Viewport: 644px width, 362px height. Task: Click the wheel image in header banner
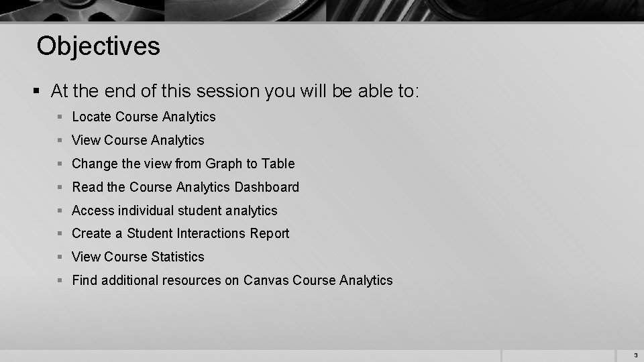point(82,10)
